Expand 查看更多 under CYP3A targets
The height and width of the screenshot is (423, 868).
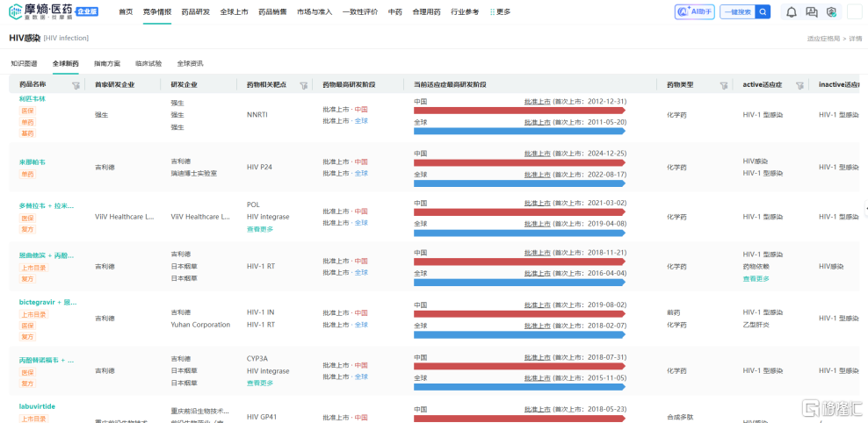click(x=260, y=383)
